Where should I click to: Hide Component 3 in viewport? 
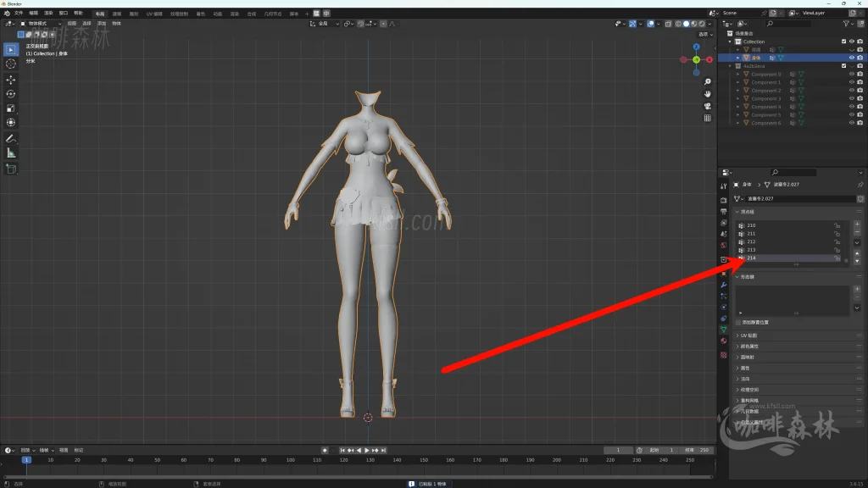852,98
